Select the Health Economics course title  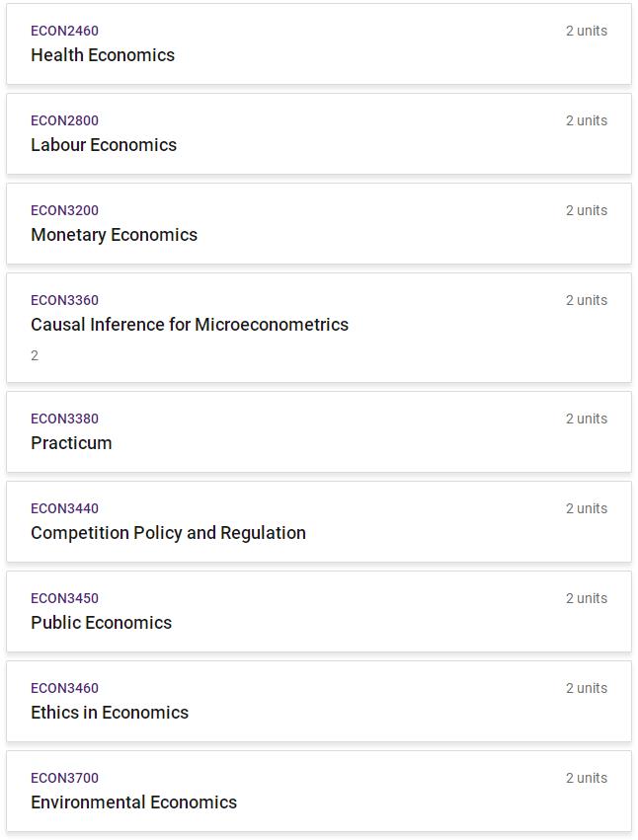pyautogui.click(x=103, y=55)
